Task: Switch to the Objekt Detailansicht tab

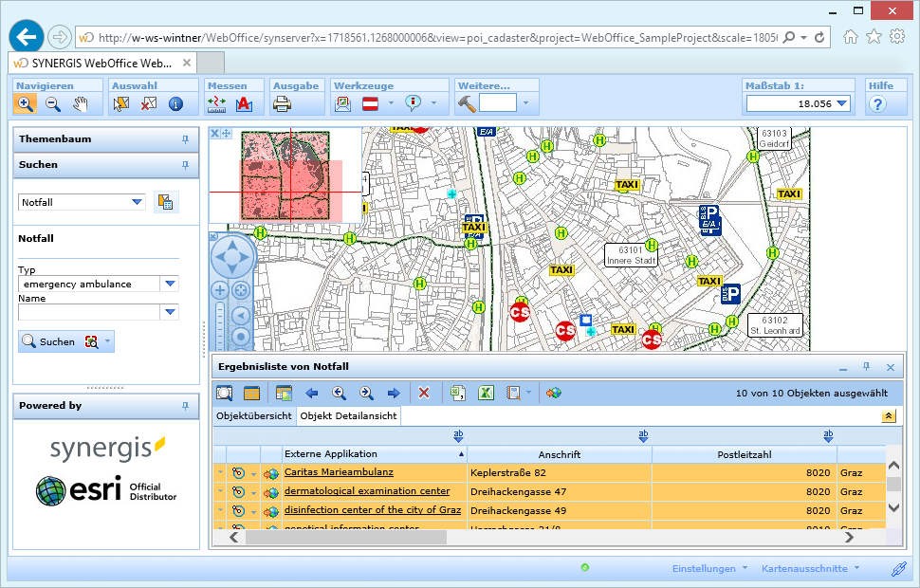Action: point(347,415)
